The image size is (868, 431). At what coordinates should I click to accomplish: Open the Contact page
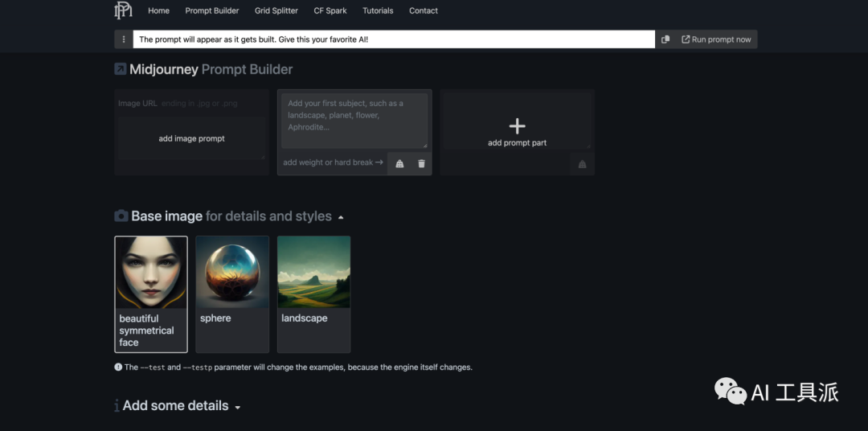[x=424, y=10]
